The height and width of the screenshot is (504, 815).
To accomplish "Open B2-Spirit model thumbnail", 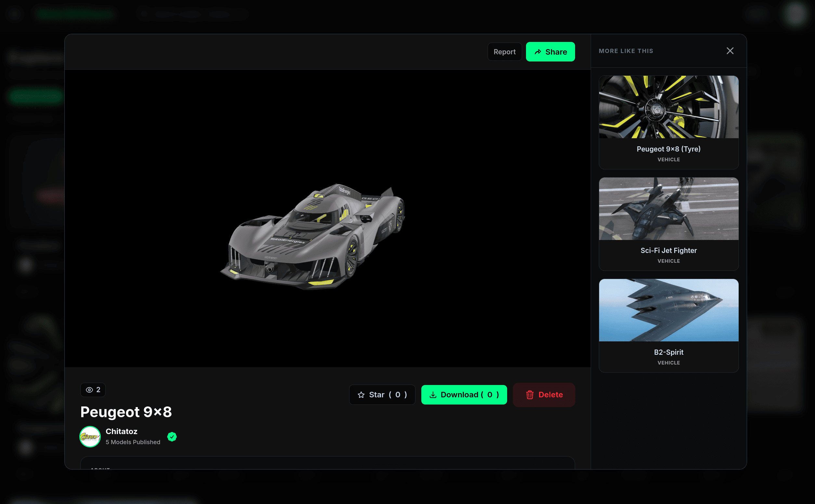I will [x=668, y=310].
